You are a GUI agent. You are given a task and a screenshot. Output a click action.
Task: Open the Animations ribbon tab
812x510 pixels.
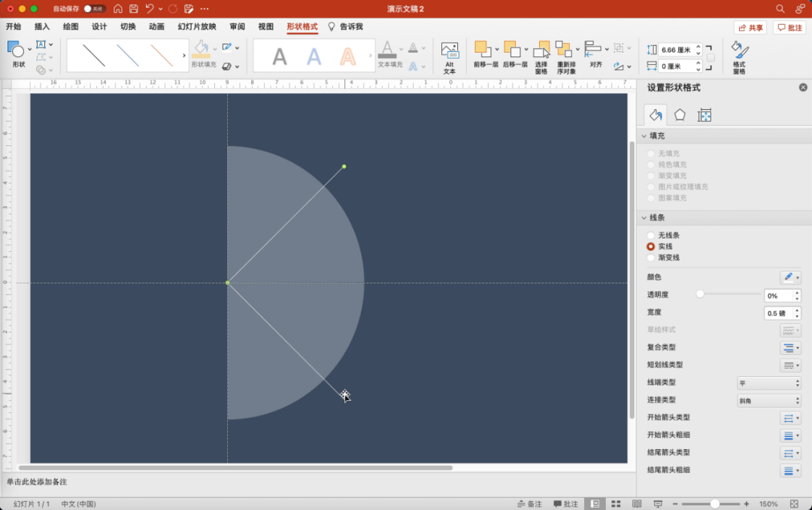(156, 26)
